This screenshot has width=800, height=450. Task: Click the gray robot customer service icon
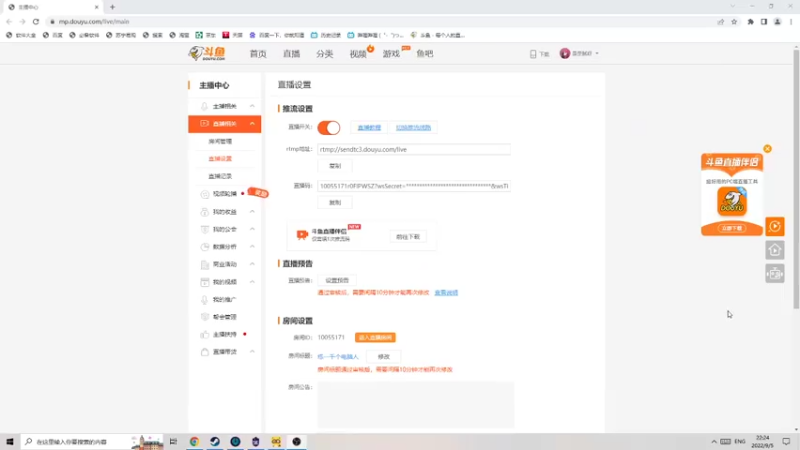774,274
